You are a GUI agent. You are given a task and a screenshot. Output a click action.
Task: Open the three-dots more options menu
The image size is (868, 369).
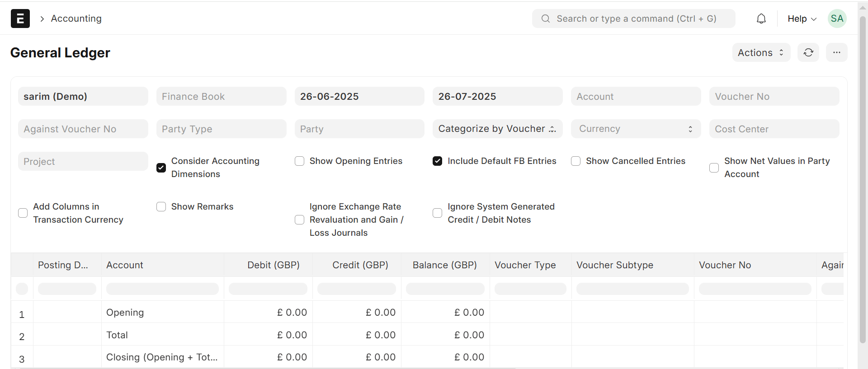coord(837,52)
